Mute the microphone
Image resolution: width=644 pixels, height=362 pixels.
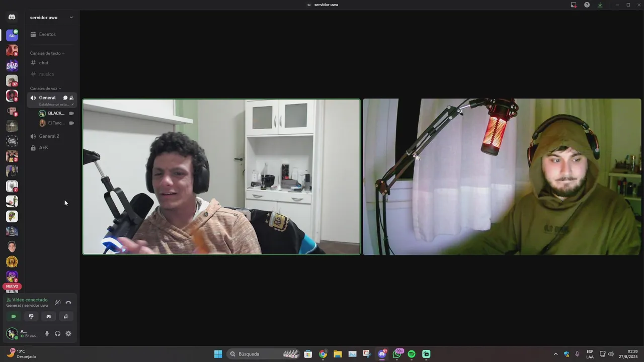47,333
